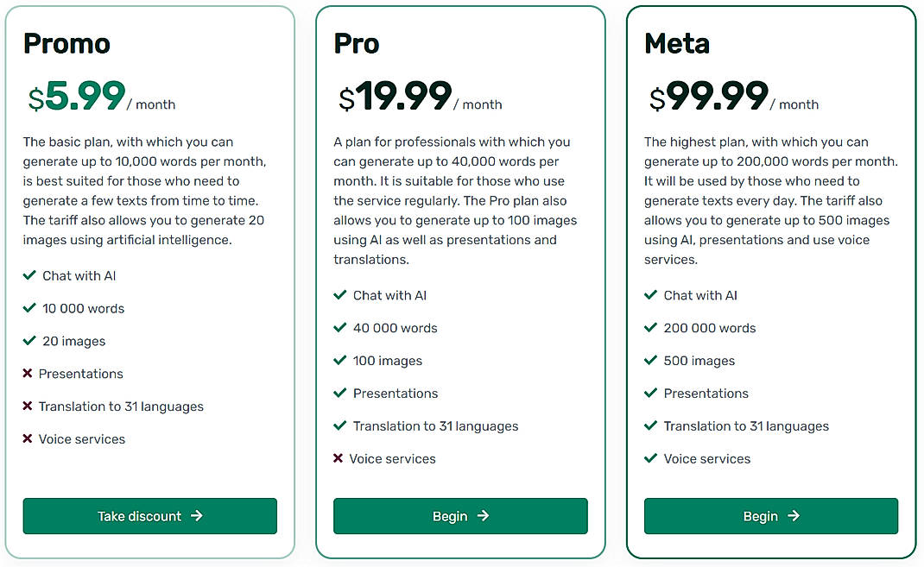Click Begin on the Meta plan
This screenshot has height=567, width=924.
(770, 516)
